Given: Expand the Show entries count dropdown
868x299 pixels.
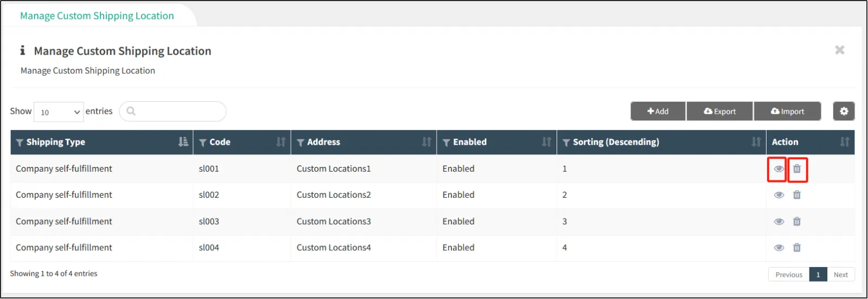Looking at the screenshot, I should click(59, 112).
